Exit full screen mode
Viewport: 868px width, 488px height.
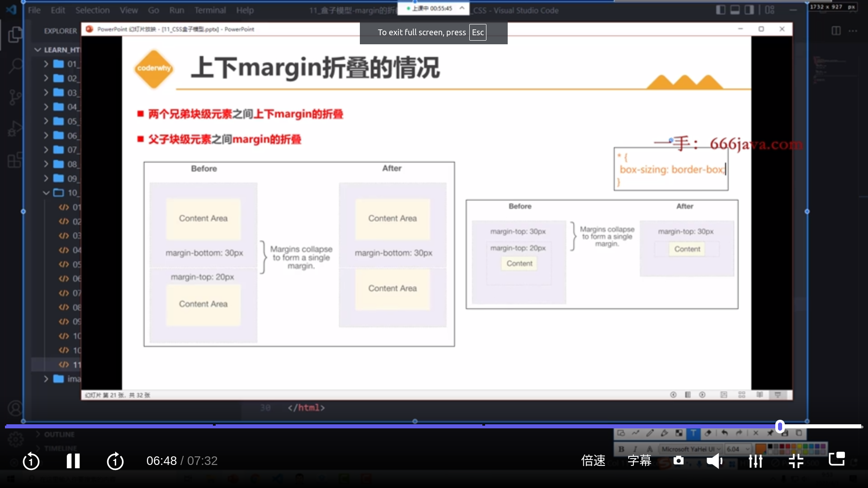pyautogui.click(x=796, y=461)
